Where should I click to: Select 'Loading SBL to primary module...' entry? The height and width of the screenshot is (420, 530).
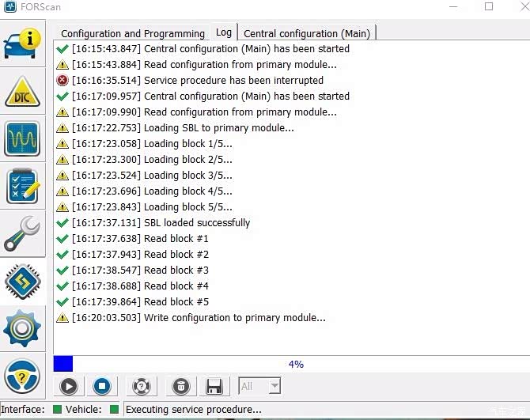pos(175,128)
